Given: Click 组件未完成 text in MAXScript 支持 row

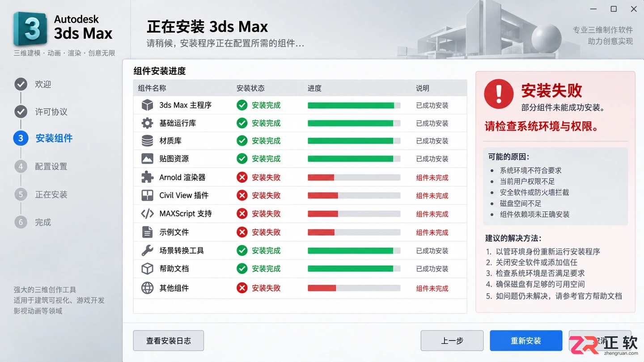Looking at the screenshot, I should click(432, 214).
